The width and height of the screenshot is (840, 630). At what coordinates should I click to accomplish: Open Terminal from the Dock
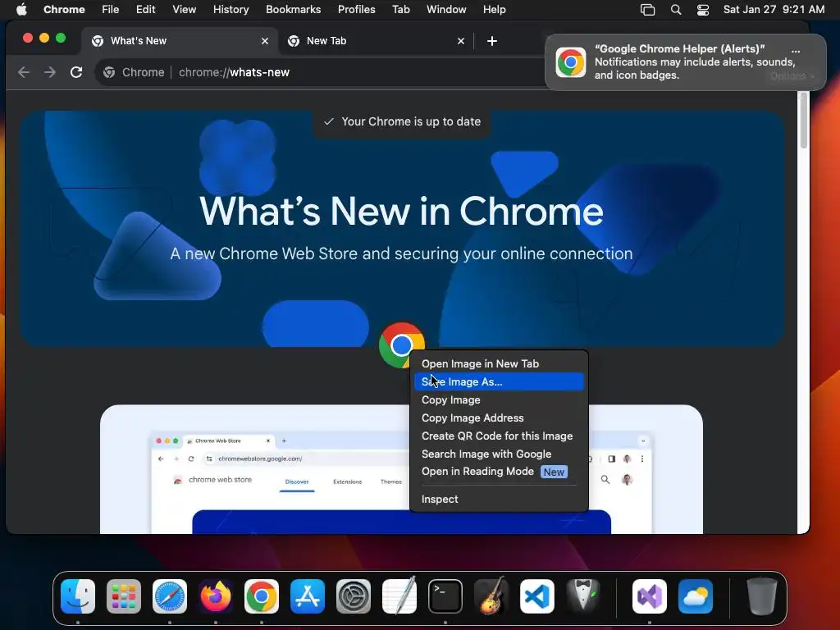click(x=445, y=596)
